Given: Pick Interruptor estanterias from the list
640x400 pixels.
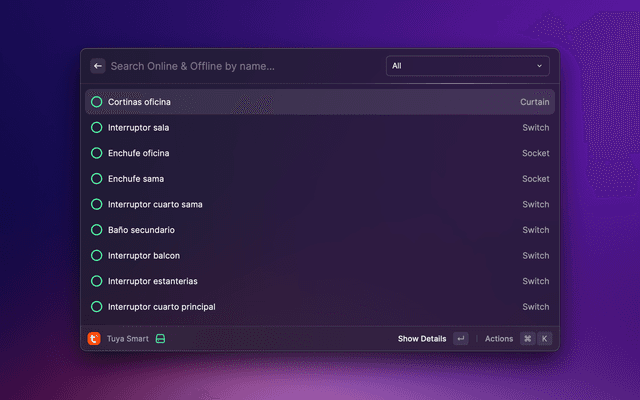Looking at the screenshot, I should (x=320, y=281).
